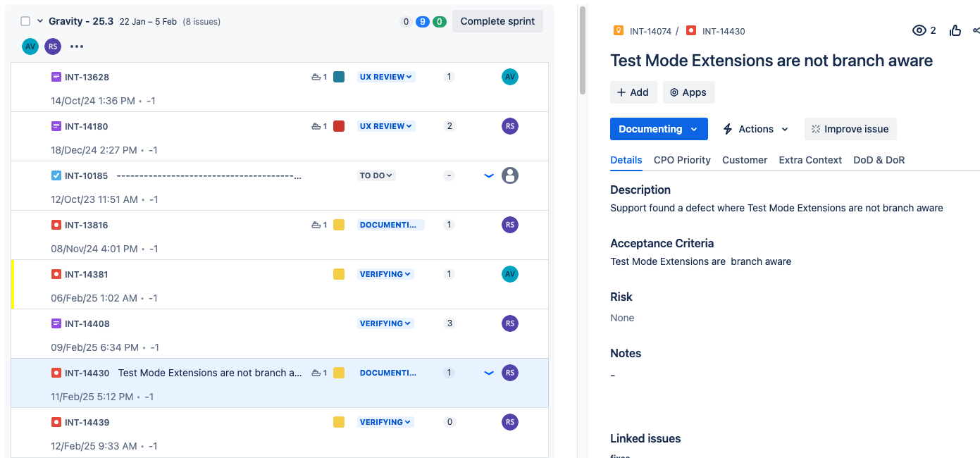
Task: Open the sprint more-actions ellipsis icon
Action: point(77,46)
